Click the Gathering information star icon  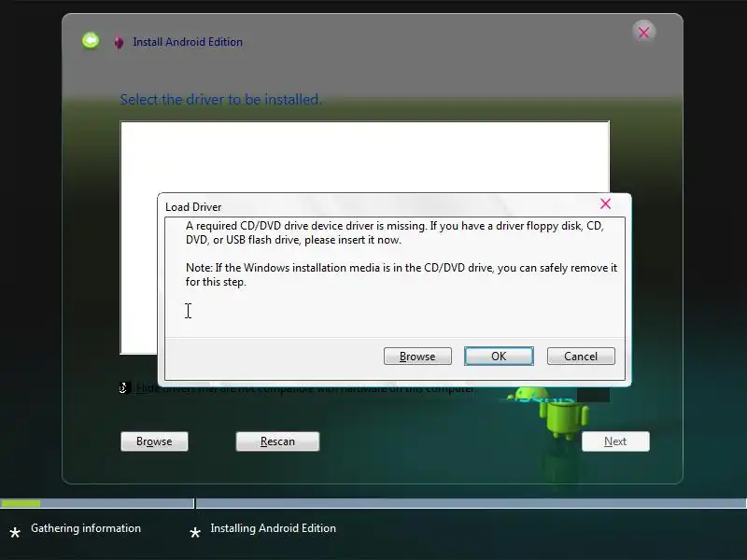coord(15,532)
